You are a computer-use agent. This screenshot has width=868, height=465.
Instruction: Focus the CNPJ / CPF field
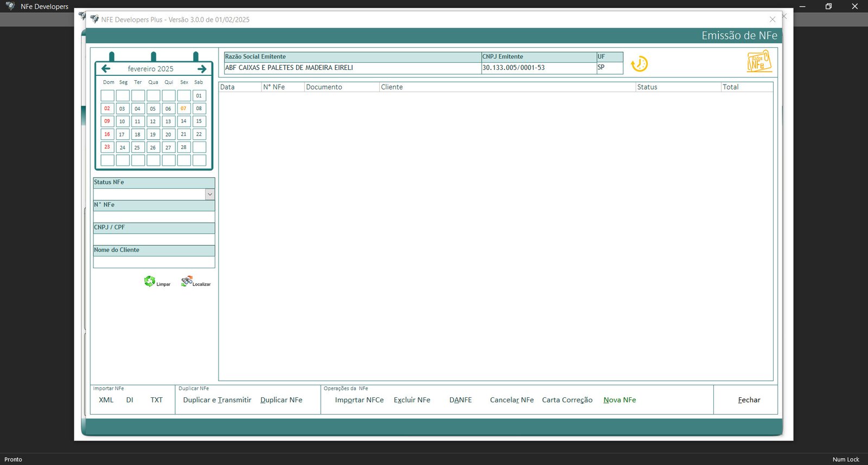(x=154, y=240)
